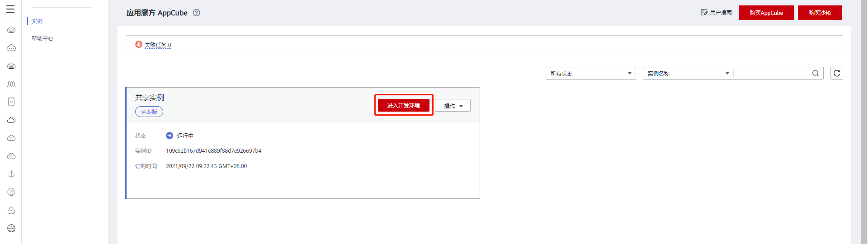Click the globe icon in left sidebar
Viewport: 868px width, 244px height.
(11, 228)
